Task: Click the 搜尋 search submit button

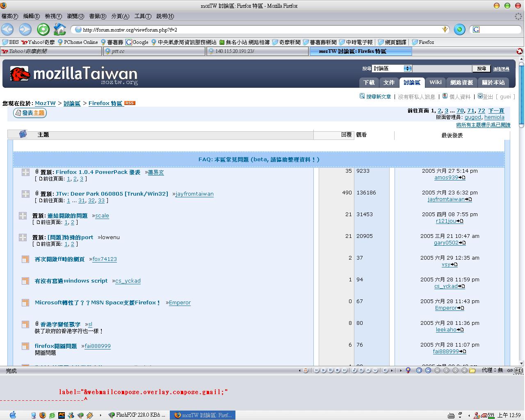Action: coord(482,68)
